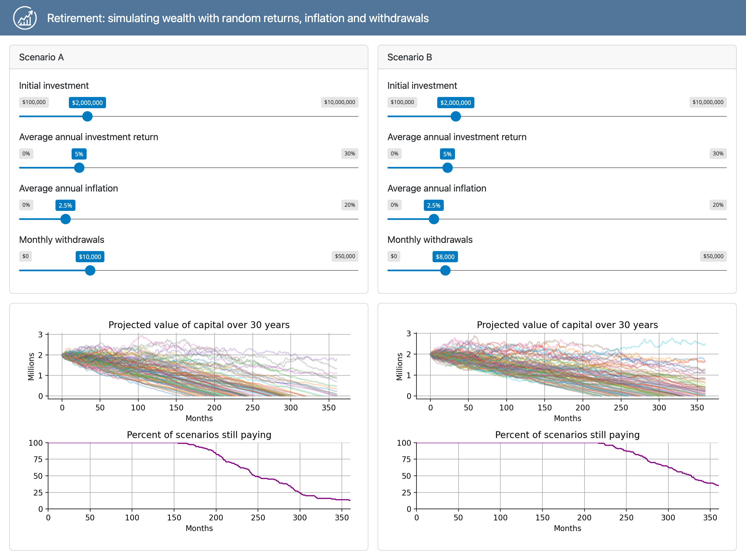The height and width of the screenshot is (560, 746).
Task: Click Scenario A investment return slider handle
Action: coord(79,167)
